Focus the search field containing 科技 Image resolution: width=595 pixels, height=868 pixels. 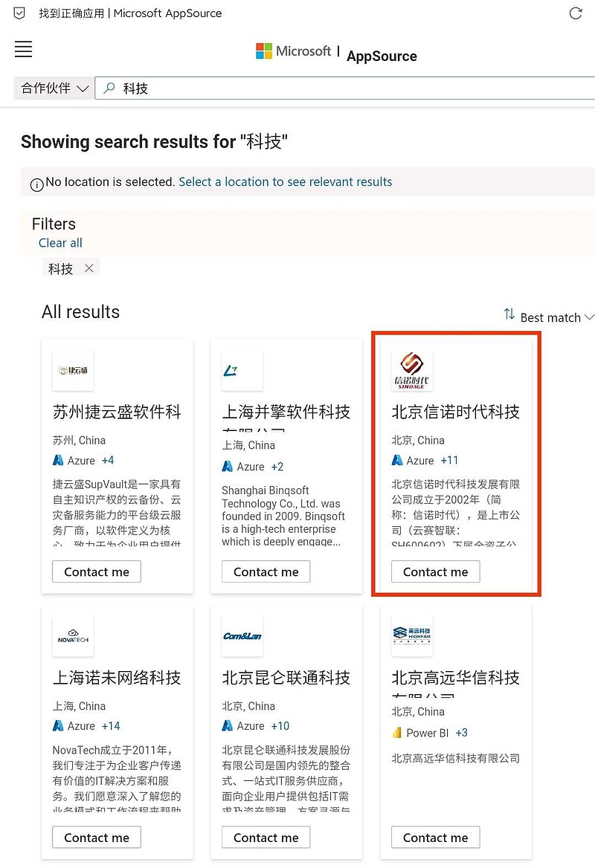click(x=345, y=88)
